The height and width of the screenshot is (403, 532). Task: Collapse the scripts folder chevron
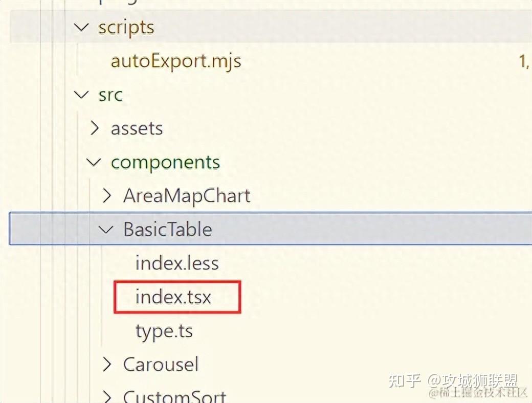click(x=81, y=27)
